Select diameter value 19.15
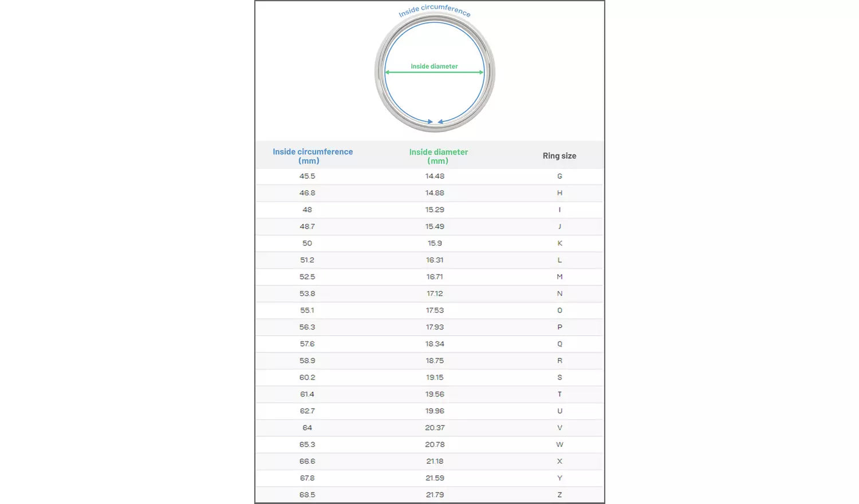 (x=435, y=377)
